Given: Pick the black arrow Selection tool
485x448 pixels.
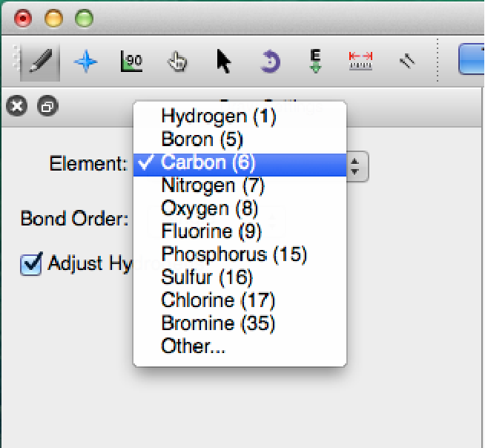Looking at the screenshot, I should coord(223,62).
